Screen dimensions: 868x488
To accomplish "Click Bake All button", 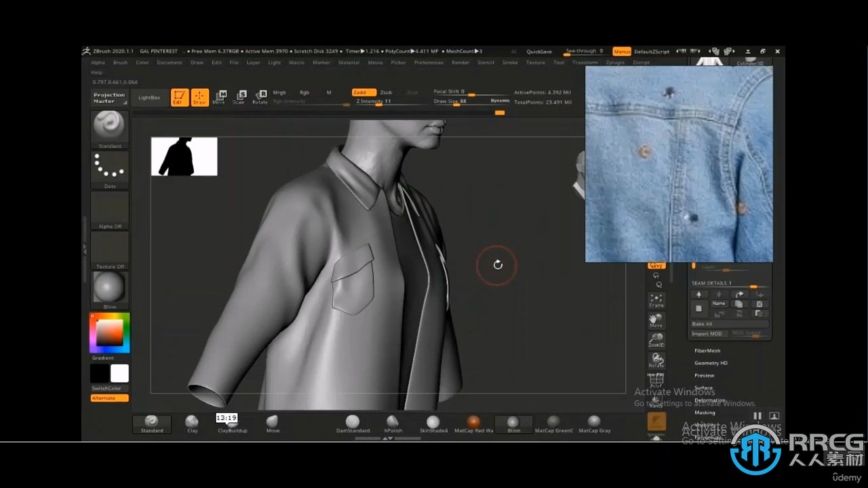I will point(729,324).
